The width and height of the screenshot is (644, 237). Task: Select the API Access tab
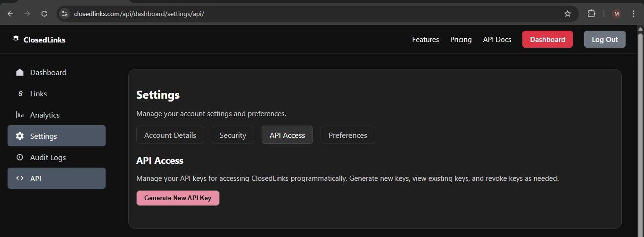tap(287, 135)
